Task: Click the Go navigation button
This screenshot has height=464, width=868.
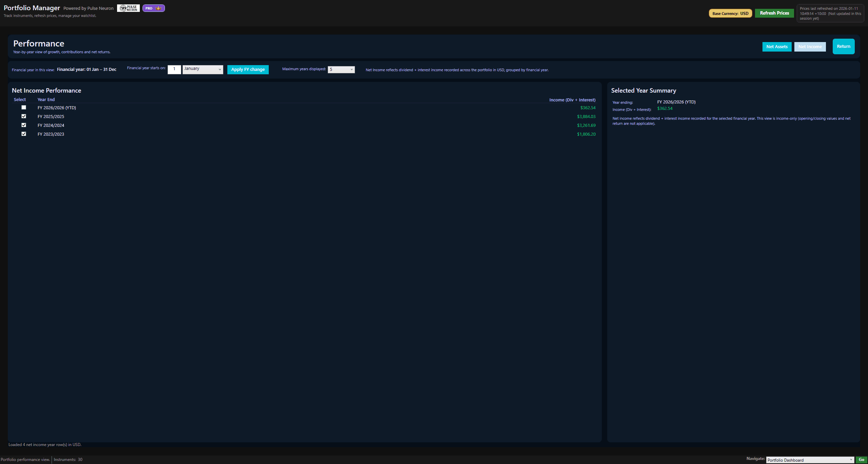Action: [861, 460]
